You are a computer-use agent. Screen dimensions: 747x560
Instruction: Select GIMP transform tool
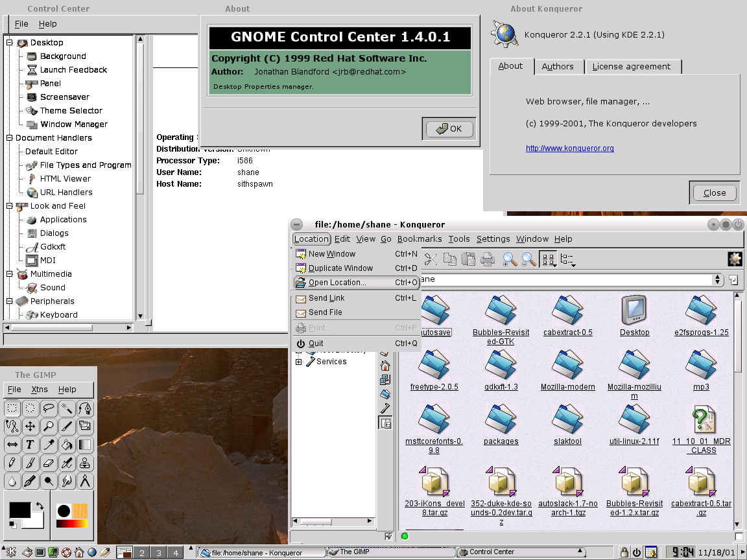click(85, 426)
